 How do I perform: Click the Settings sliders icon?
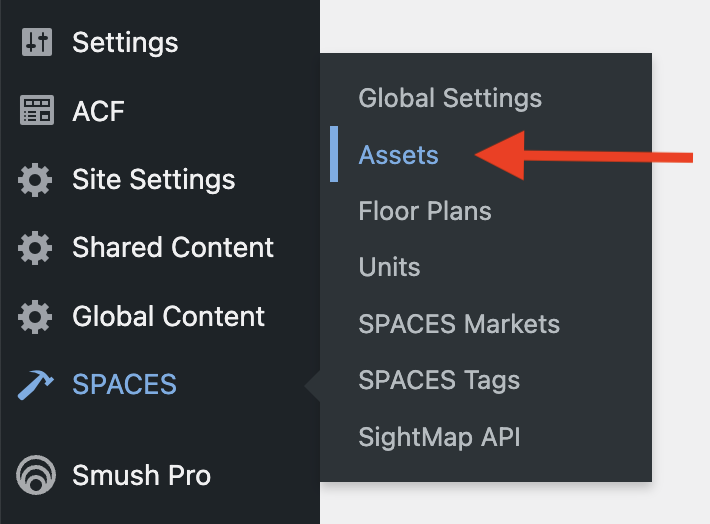[x=37, y=42]
